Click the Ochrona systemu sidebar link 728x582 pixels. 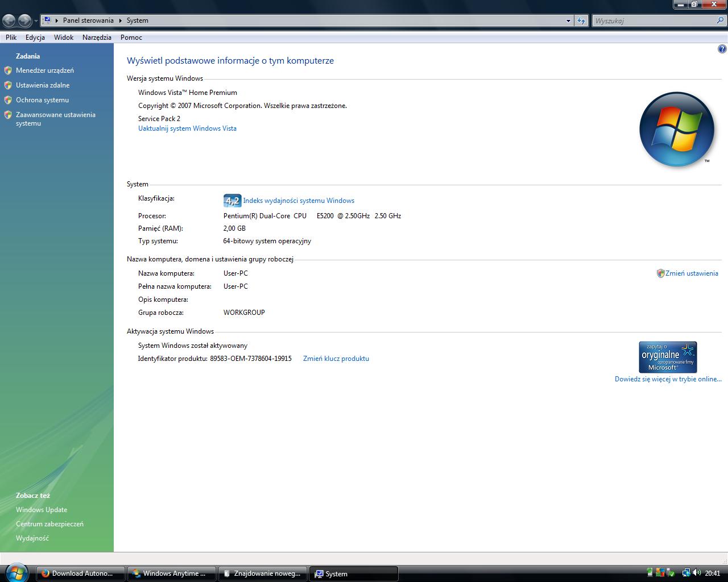pyautogui.click(x=42, y=100)
